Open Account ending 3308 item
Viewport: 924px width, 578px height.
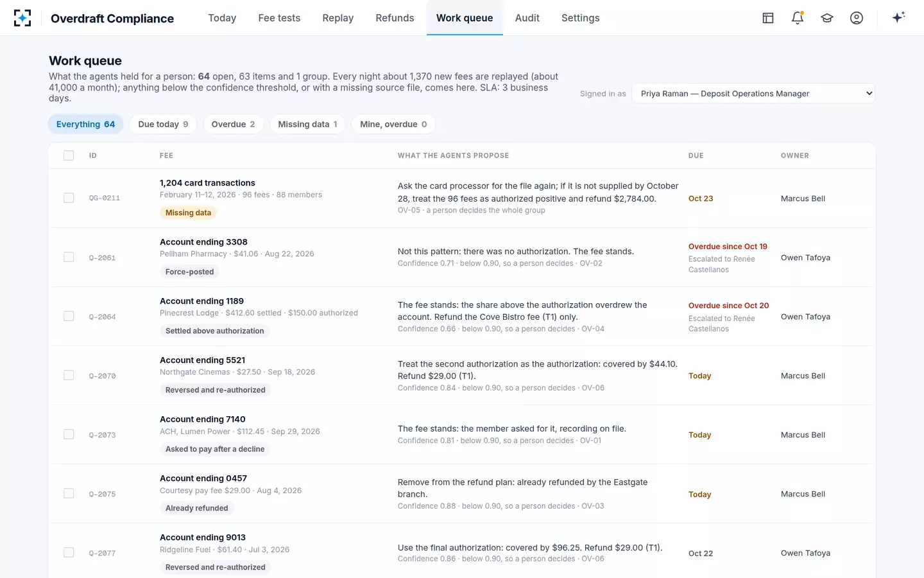click(x=203, y=242)
